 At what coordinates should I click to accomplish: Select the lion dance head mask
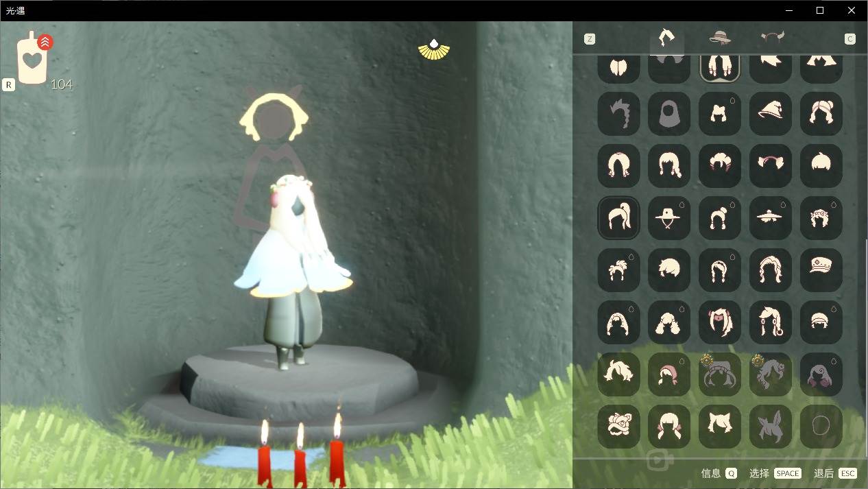(x=618, y=427)
